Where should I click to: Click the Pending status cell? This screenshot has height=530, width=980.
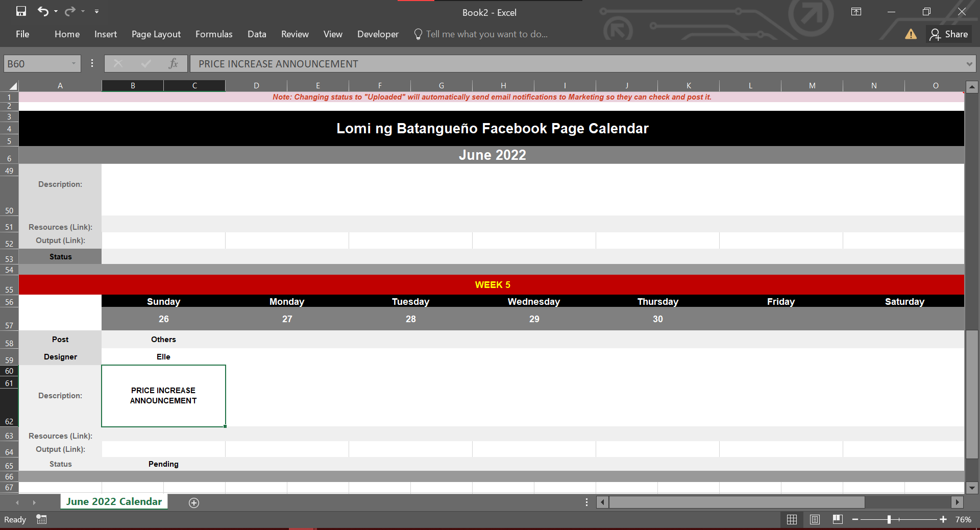pyautogui.click(x=163, y=464)
